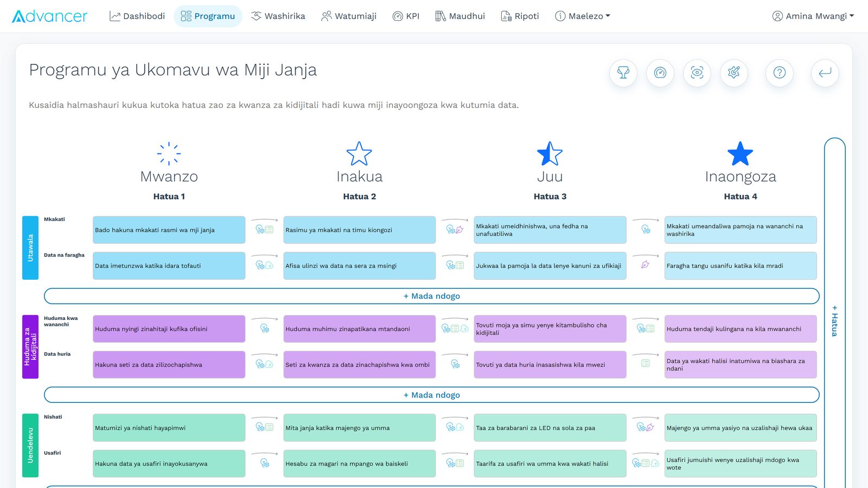Open the Maudhui menu item
Viewport: 868px width, 488px height.
tap(460, 16)
